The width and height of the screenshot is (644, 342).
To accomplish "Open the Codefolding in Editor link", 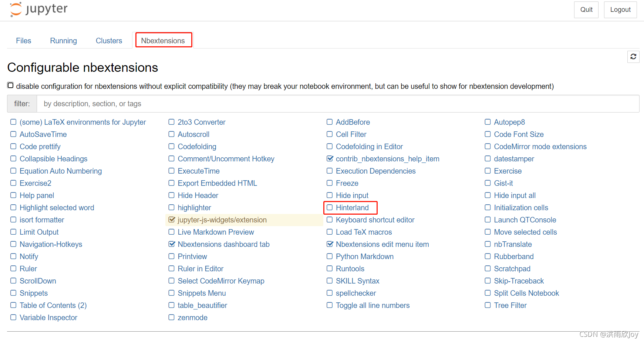I will coord(369,147).
